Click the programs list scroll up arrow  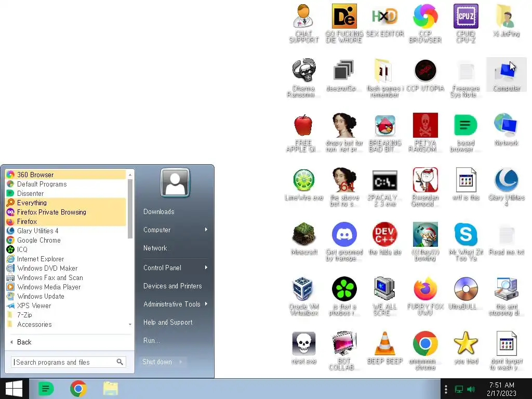(x=130, y=175)
